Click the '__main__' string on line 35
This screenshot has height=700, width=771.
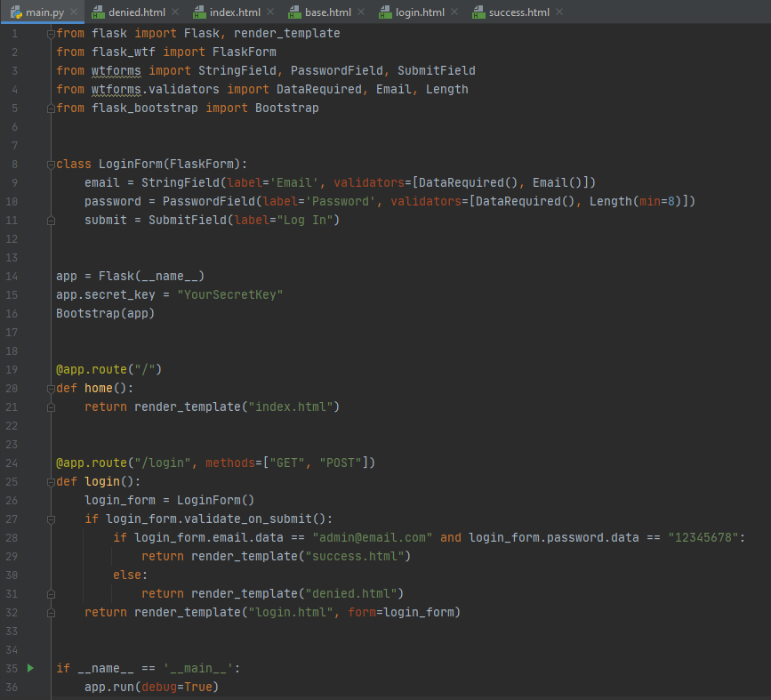click(x=198, y=669)
